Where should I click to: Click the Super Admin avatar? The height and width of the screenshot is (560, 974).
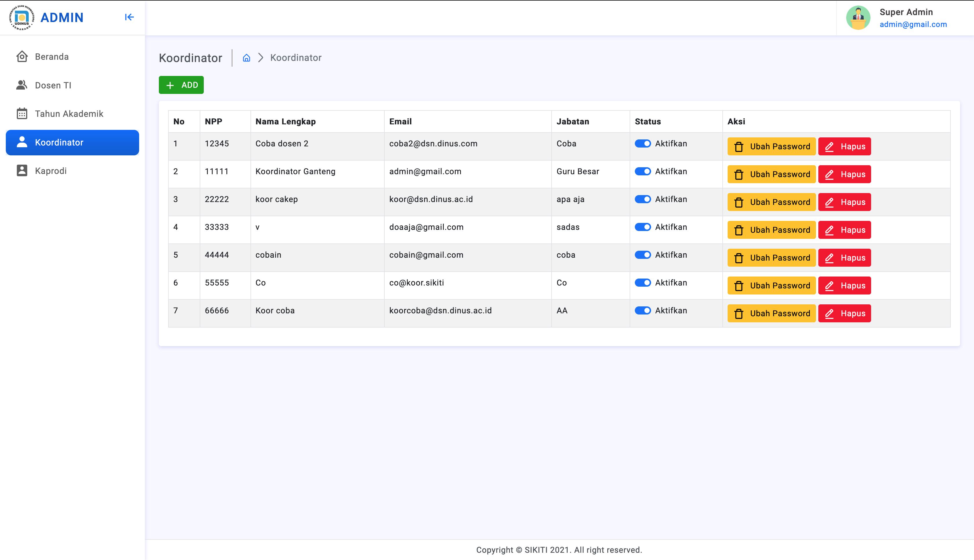pos(858,17)
